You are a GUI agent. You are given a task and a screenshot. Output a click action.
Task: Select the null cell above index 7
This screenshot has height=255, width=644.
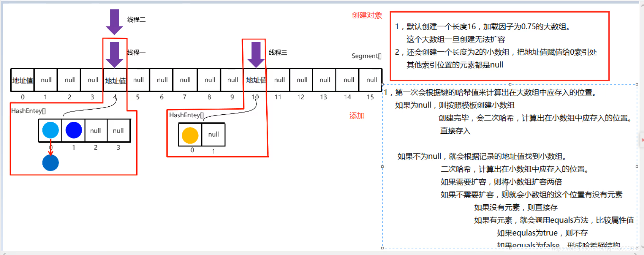[x=185, y=80]
